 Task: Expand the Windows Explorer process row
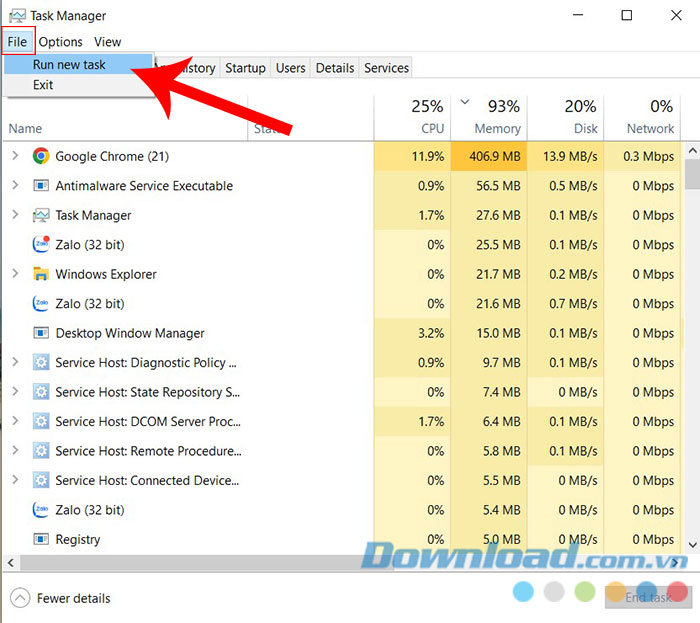tap(15, 274)
